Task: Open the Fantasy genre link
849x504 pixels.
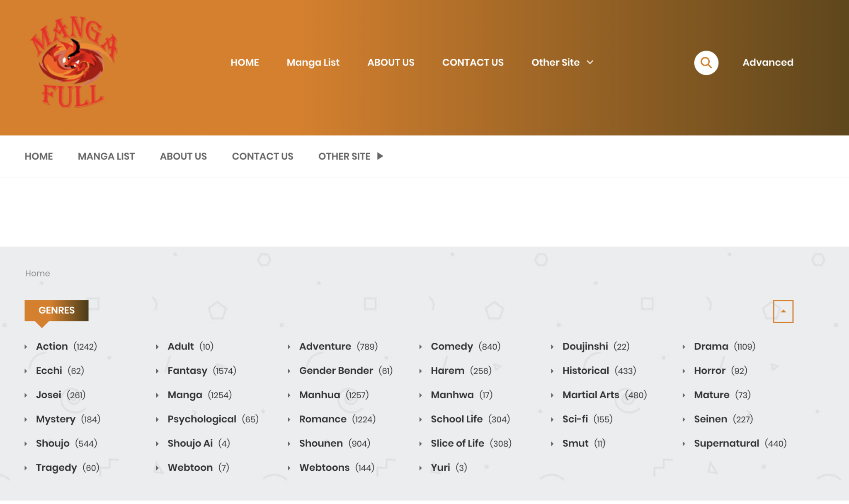Action: (187, 371)
